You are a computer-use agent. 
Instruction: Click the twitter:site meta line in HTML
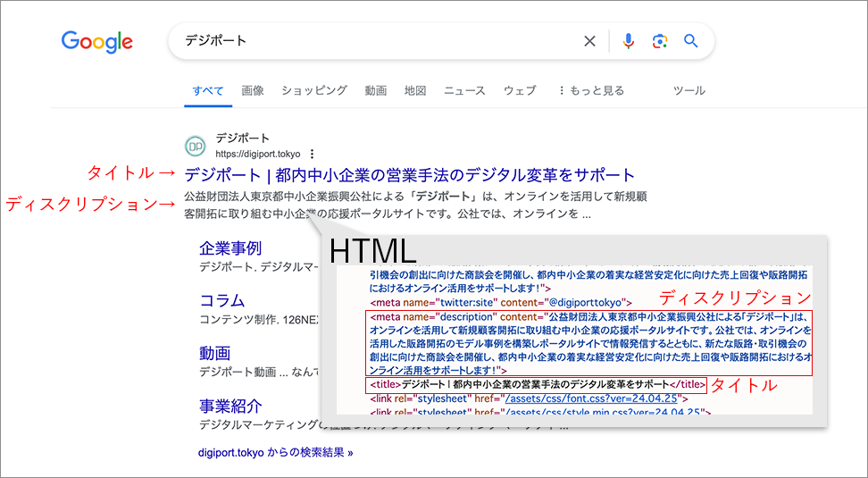(x=501, y=303)
